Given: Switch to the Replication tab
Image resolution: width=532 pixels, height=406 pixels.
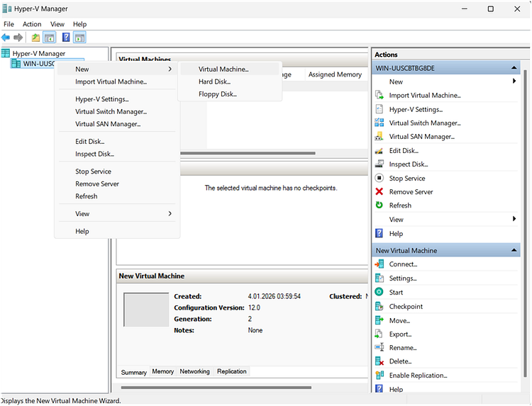Looking at the screenshot, I should pyautogui.click(x=232, y=371).
